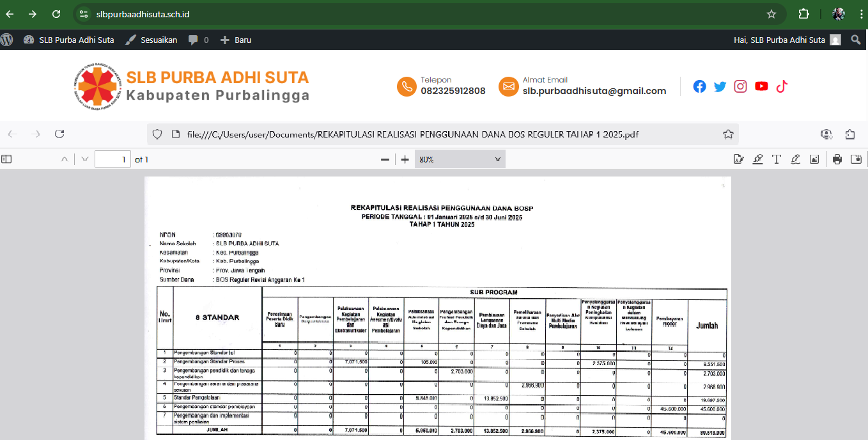
Task: Click the SLB Purba Adhi Suta logo
Action: 97,86
